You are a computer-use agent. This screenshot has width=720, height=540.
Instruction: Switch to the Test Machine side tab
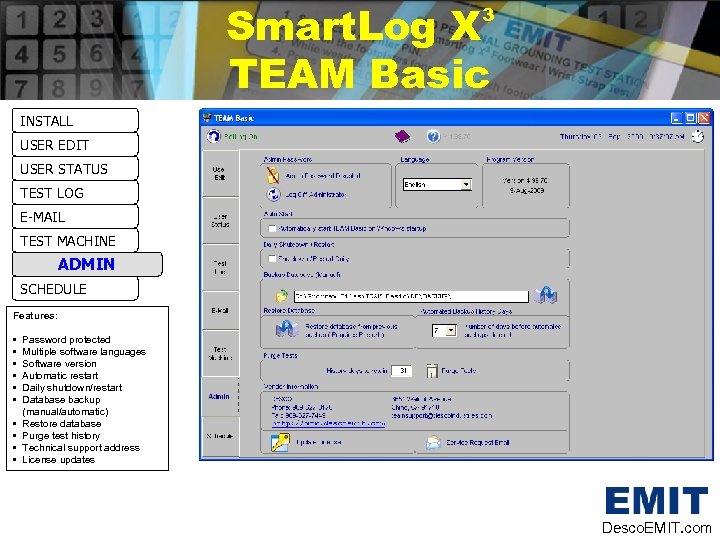pyautogui.click(x=220, y=353)
